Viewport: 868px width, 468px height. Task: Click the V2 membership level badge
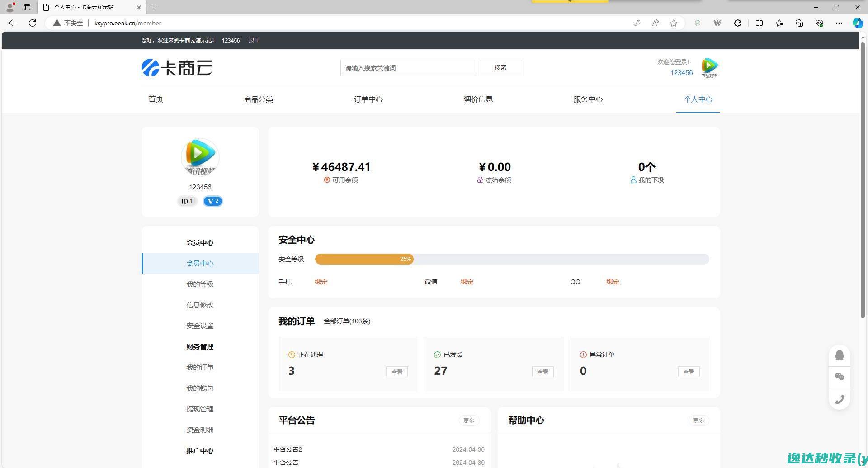tap(212, 201)
